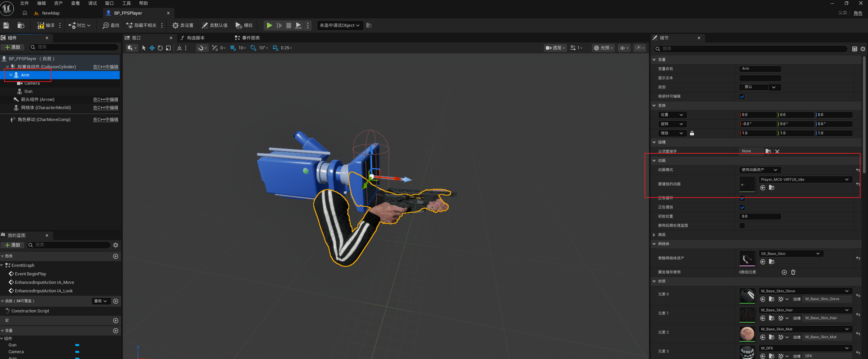Toggle the scale lock icon in transform
The image size is (868, 359).
(692, 133)
